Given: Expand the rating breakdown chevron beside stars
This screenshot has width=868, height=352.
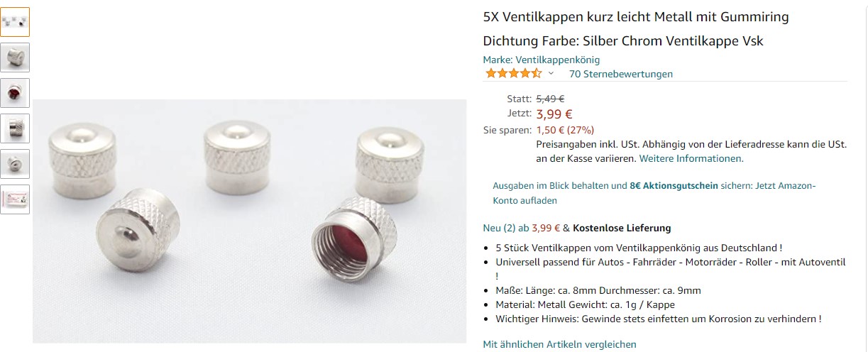Looking at the screenshot, I should point(551,73).
